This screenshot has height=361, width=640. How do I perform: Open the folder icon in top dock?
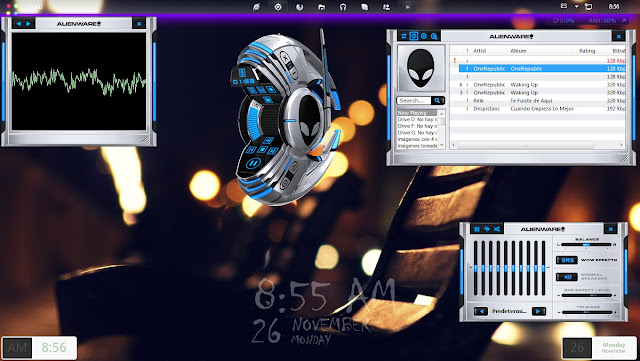[322, 7]
